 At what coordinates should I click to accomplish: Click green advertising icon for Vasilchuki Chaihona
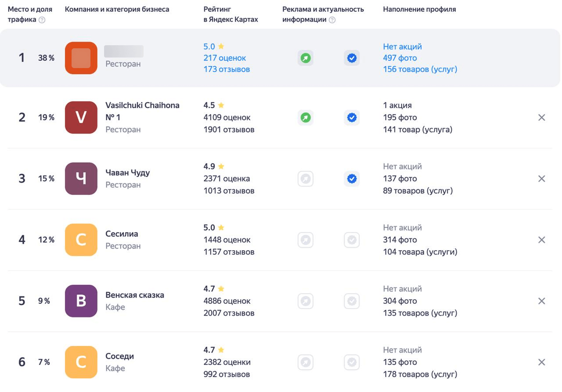click(x=306, y=118)
